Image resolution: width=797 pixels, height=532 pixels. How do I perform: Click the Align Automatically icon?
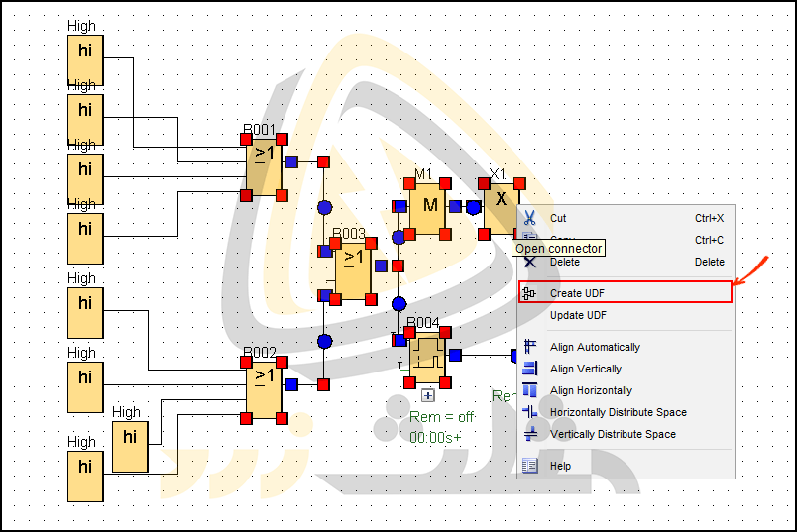pos(529,347)
